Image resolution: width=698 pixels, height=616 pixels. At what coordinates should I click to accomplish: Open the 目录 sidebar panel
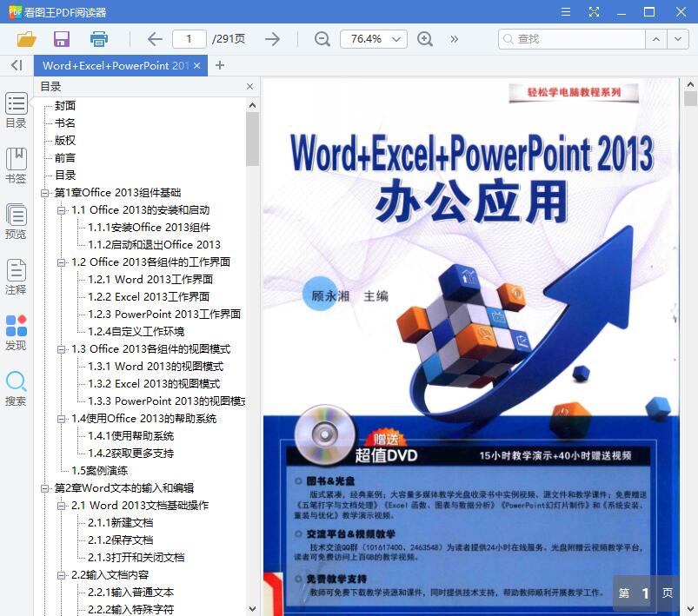16,110
